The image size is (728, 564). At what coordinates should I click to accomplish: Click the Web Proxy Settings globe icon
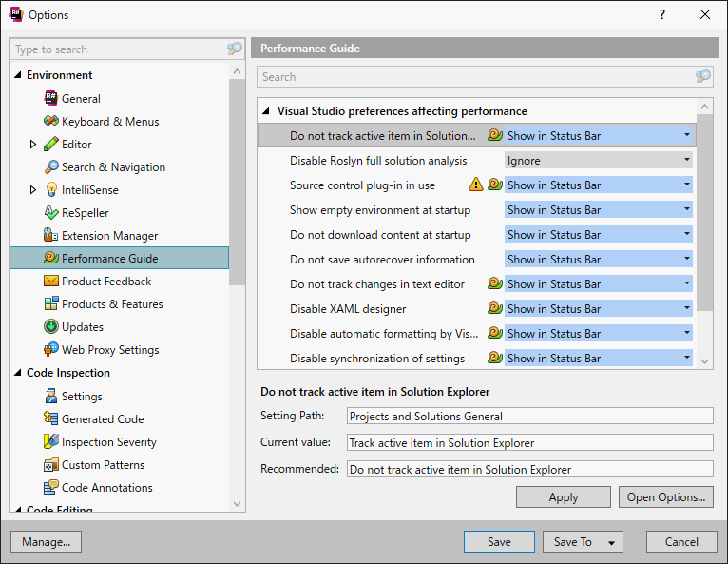(x=51, y=349)
